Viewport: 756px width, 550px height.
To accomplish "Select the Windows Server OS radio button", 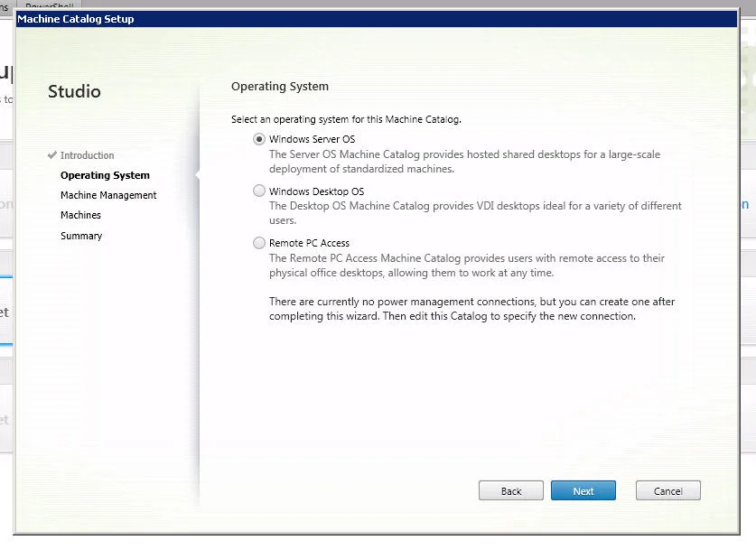I will pos(259,139).
